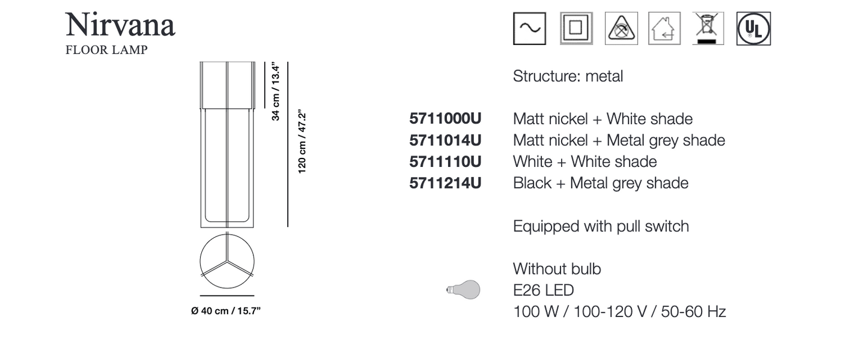Select product code 5711000U
The image size is (868, 344).
445,119
